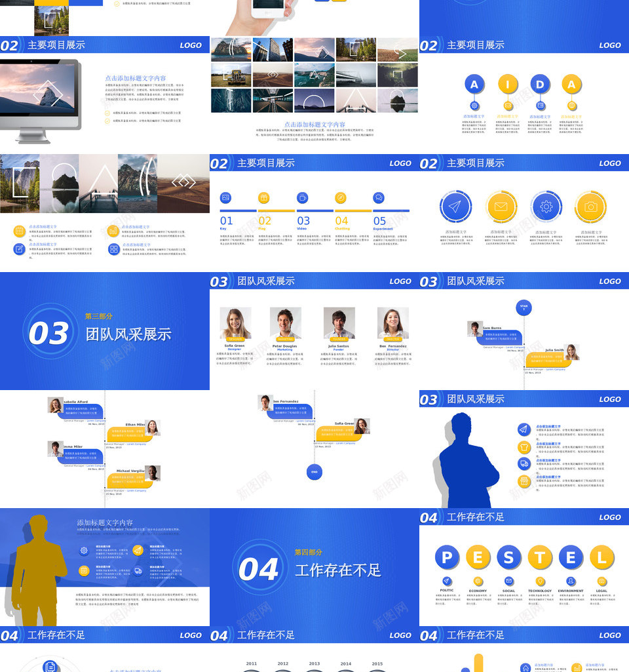Click the large 工作存在不足 section title

tap(338, 570)
